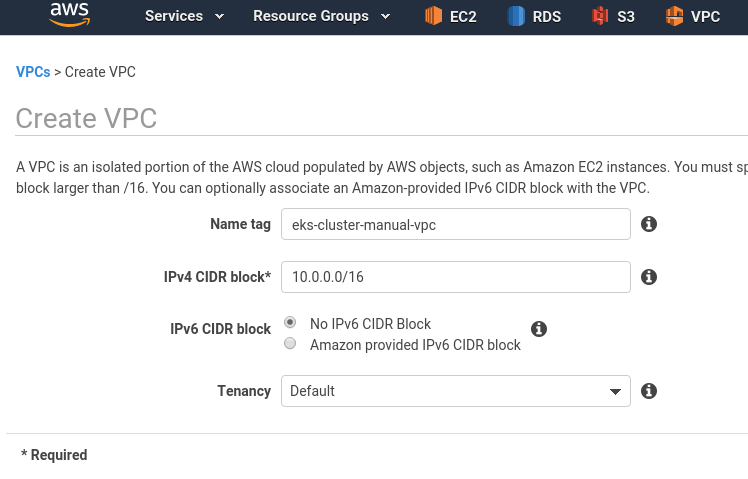Show info for IPv4 CIDR block field

[649, 277]
